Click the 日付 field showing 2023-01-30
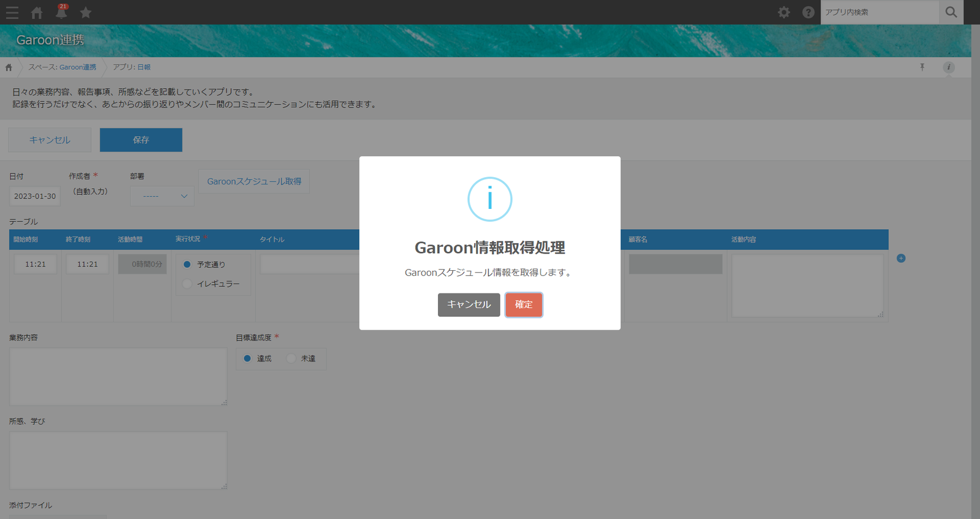The width and height of the screenshot is (980, 519). click(35, 196)
